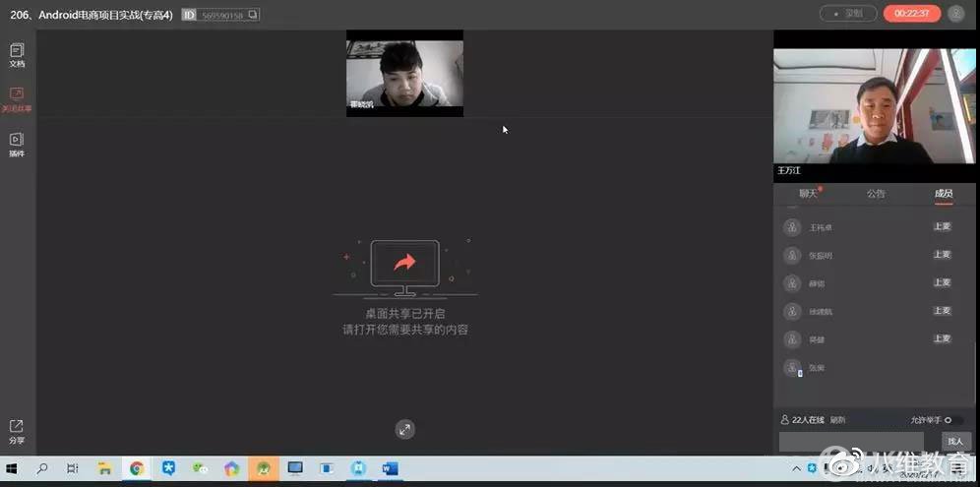Switch to the 聊天 chat tab
This screenshot has height=487, width=980.
[x=808, y=194]
